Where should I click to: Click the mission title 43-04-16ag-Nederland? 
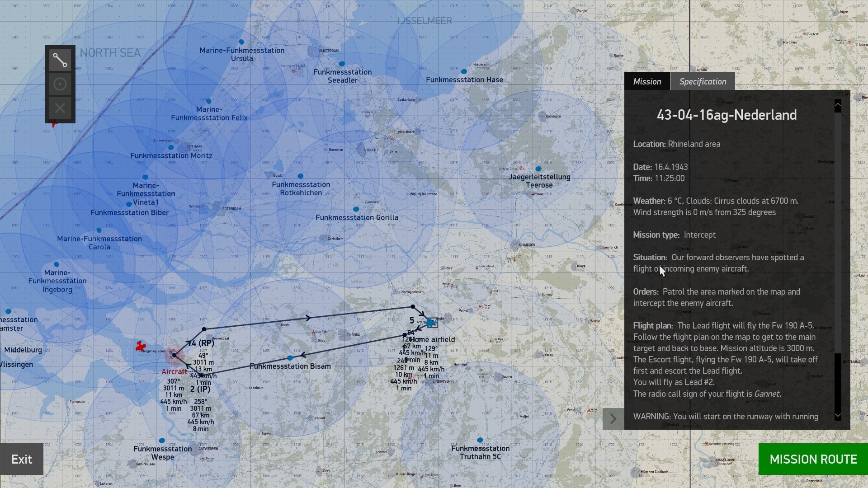click(726, 115)
